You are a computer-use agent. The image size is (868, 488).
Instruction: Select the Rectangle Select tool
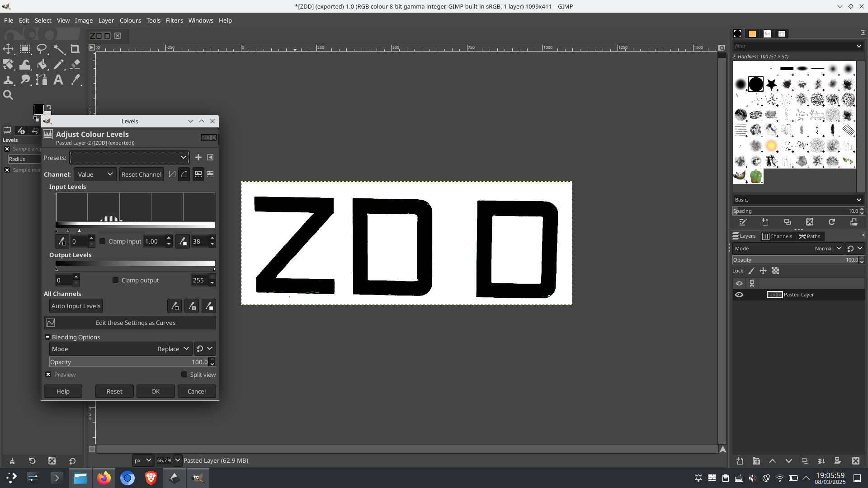25,49
